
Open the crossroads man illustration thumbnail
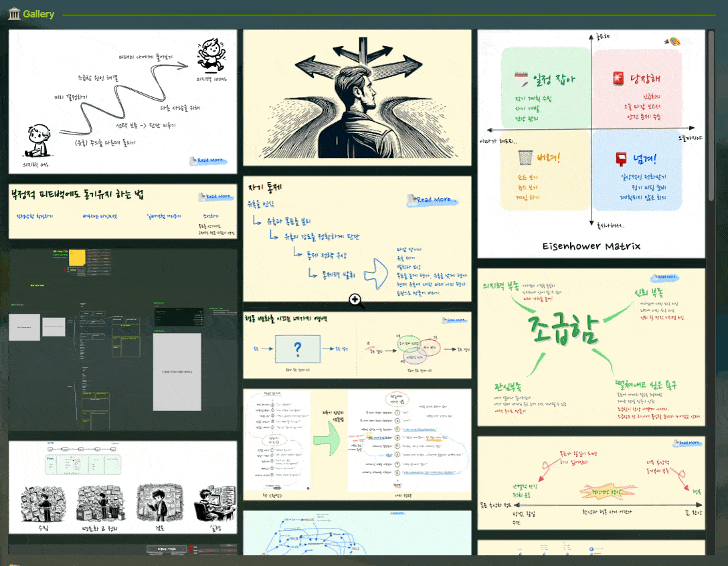357,97
